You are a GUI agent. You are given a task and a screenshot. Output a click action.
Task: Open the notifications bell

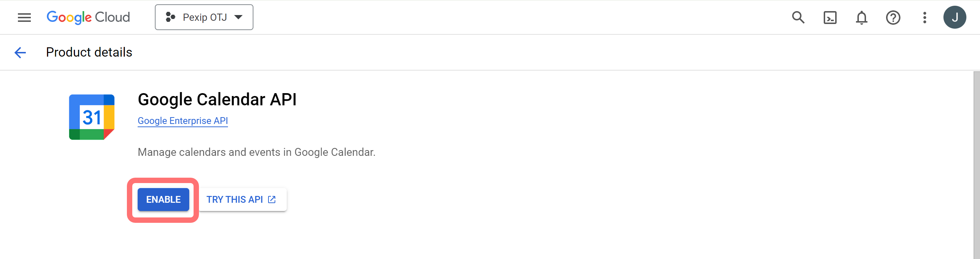[x=861, y=18]
